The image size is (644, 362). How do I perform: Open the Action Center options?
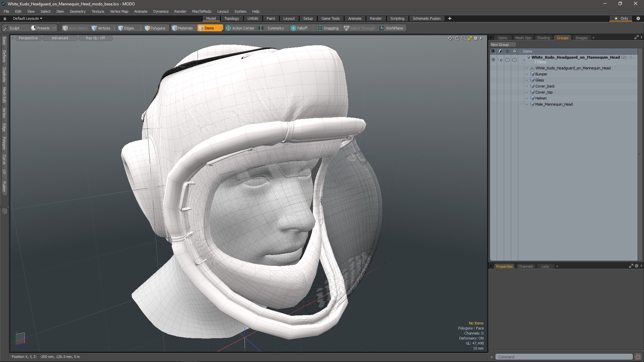pos(240,28)
